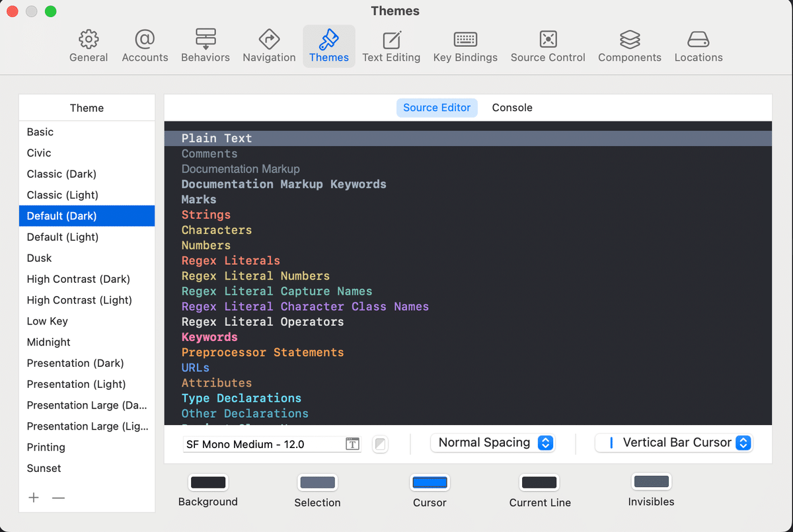793x532 pixels.
Task: Open the Source Control preferences pane
Action: coord(548,45)
